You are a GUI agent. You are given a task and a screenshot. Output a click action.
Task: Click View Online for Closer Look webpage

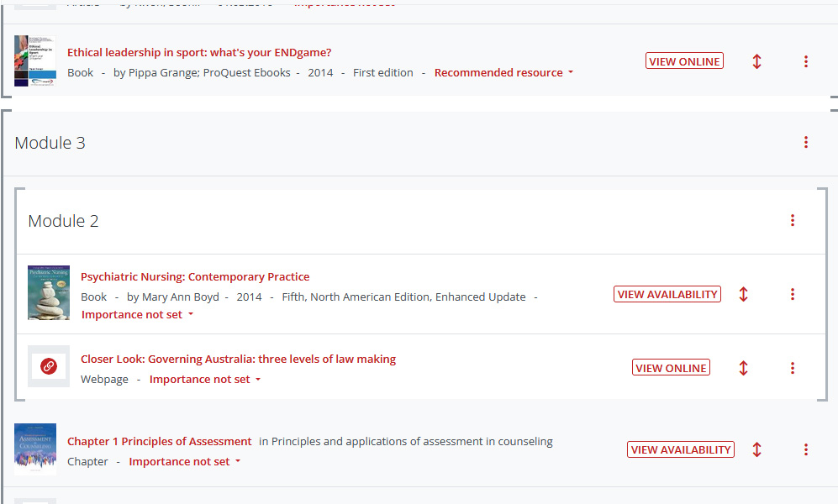click(x=671, y=368)
